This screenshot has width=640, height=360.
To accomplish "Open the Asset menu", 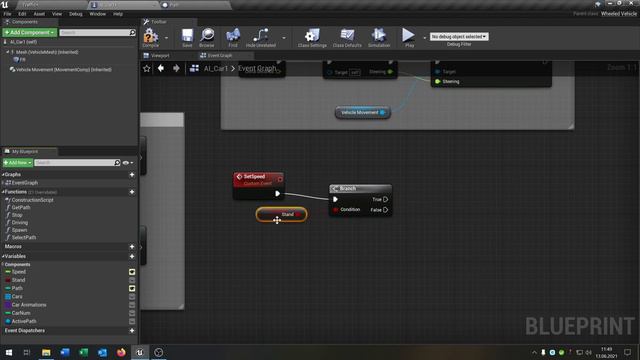I will [x=39, y=14].
